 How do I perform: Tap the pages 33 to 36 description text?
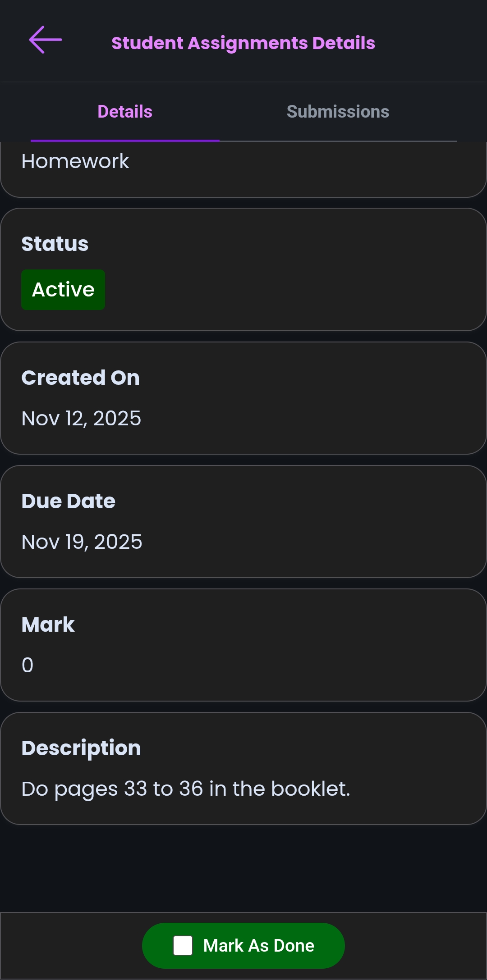click(186, 789)
